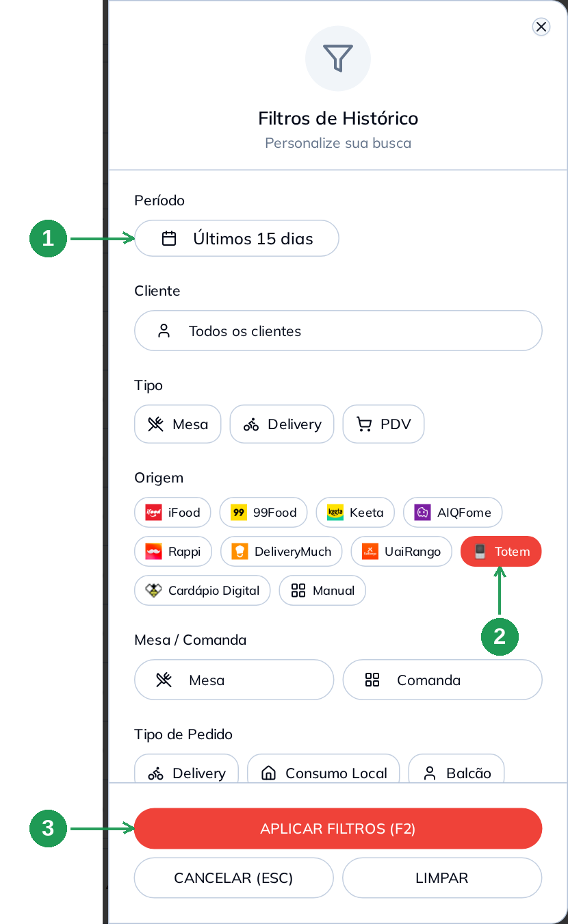Toggle the PDV type filter
The image size is (568, 924).
coord(383,424)
